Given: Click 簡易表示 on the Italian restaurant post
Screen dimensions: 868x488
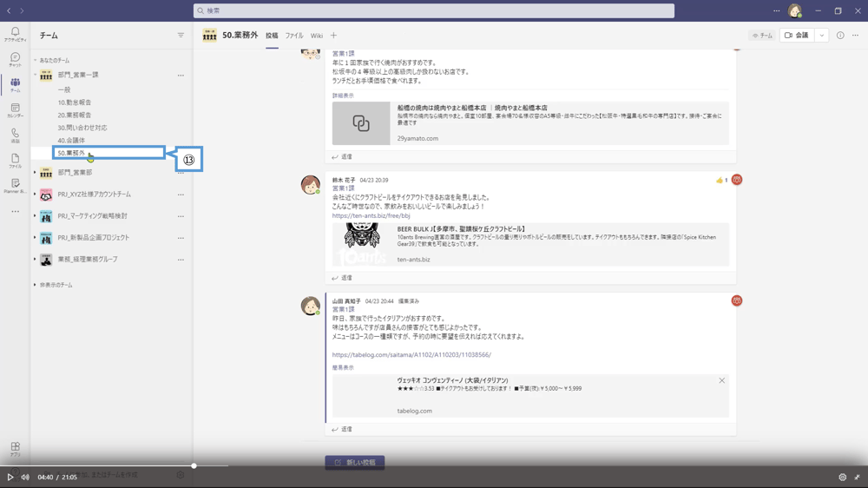Looking at the screenshot, I should point(343,368).
